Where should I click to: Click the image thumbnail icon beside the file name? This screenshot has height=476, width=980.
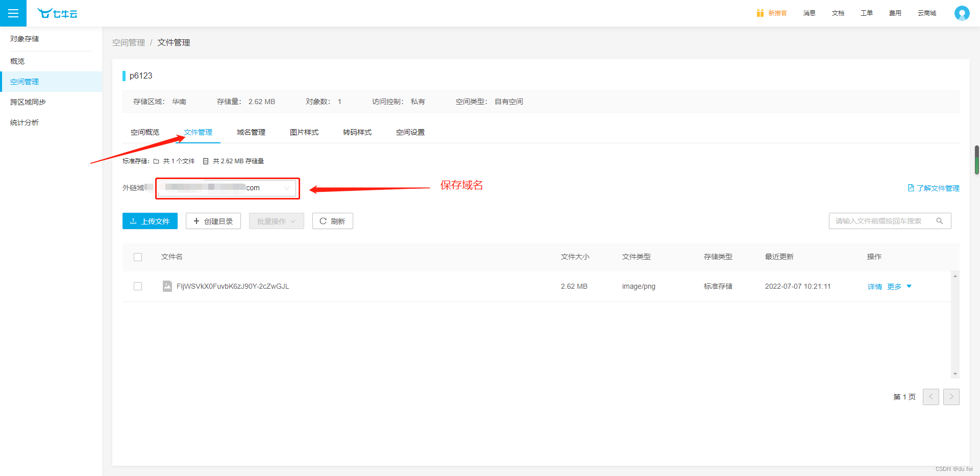coord(167,286)
